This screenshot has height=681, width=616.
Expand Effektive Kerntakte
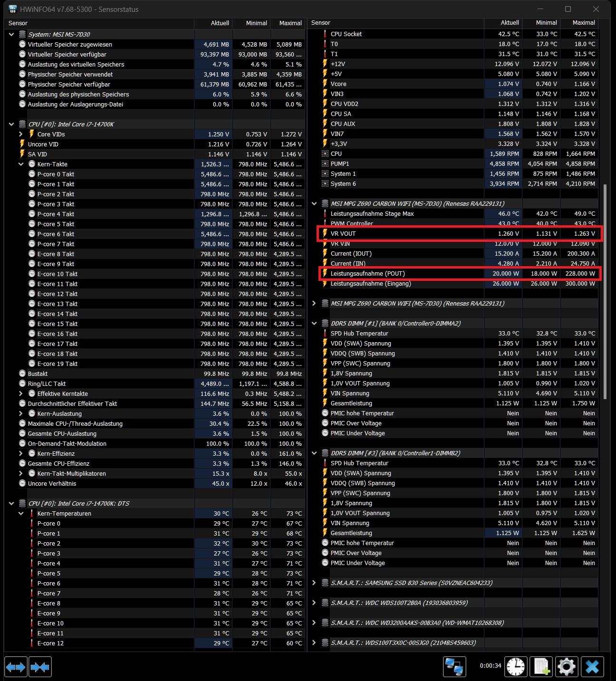point(21,393)
